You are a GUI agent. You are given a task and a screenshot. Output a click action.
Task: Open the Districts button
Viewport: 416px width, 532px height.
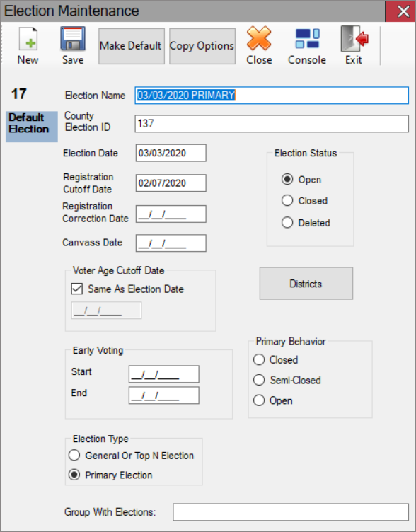click(x=306, y=283)
